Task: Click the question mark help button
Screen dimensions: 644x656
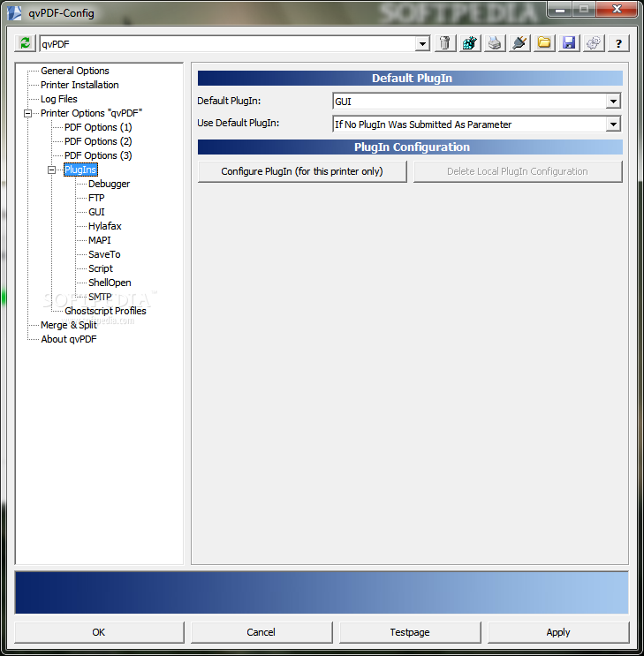Action: [618, 43]
